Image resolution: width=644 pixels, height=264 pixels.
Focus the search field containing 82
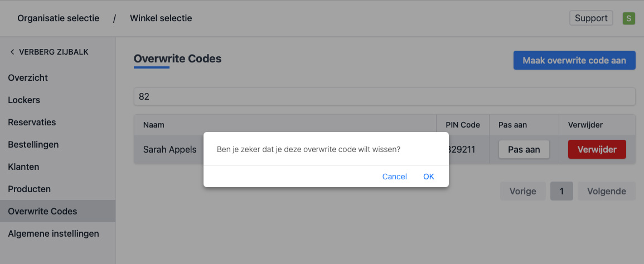tap(384, 96)
